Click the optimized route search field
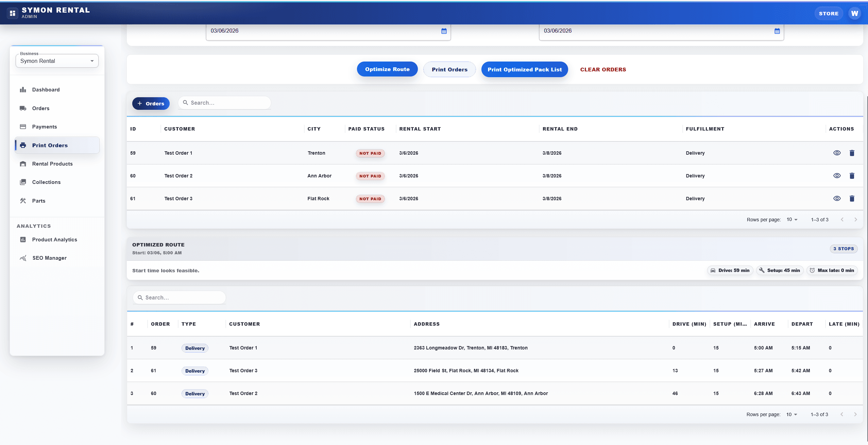Image resolution: width=868 pixels, height=445 pixels. (x=179, y=297)
